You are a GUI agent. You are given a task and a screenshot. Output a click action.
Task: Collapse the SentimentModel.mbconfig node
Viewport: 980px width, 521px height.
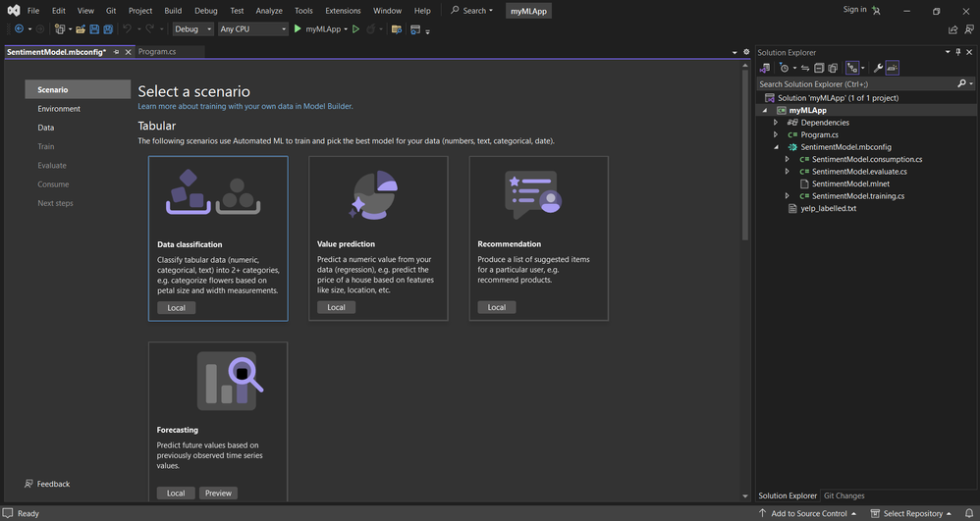point(776,147)
